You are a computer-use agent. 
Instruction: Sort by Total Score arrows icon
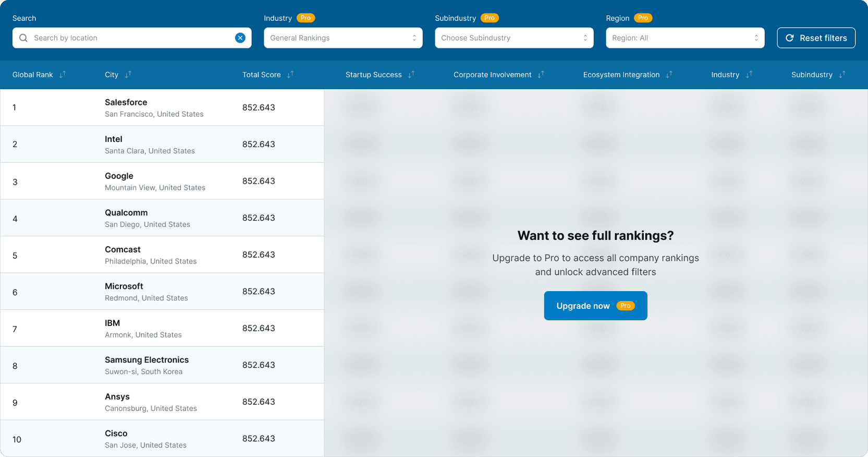[x=290, y=75]
